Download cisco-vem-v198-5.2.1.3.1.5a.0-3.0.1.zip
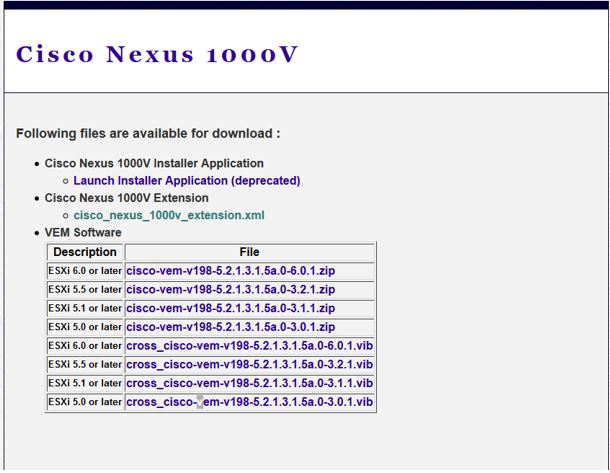Image resolution: width=610 pixels, height=473 pixels. (x=231, y=327)
